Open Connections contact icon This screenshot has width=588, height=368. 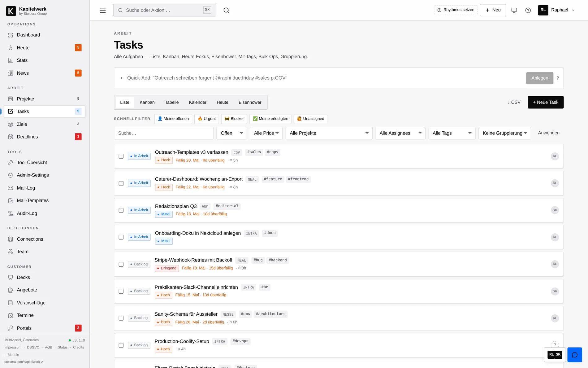click(x=11, y=239)
